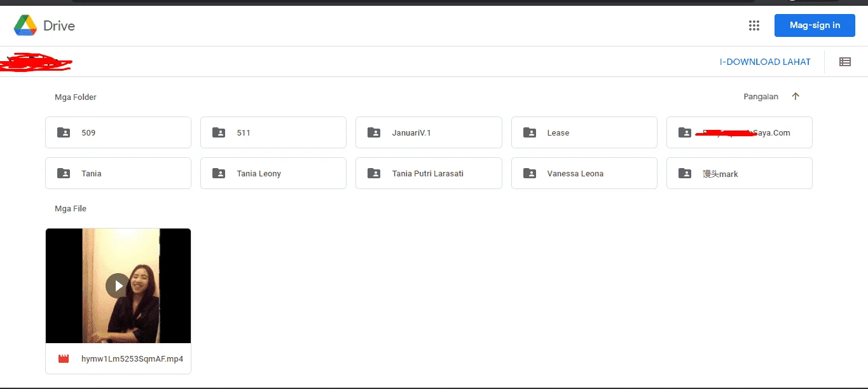Click shared folder icon for 509
This screenshot has width=868, height=389.
pyautogui.click(x=64, y=132)
